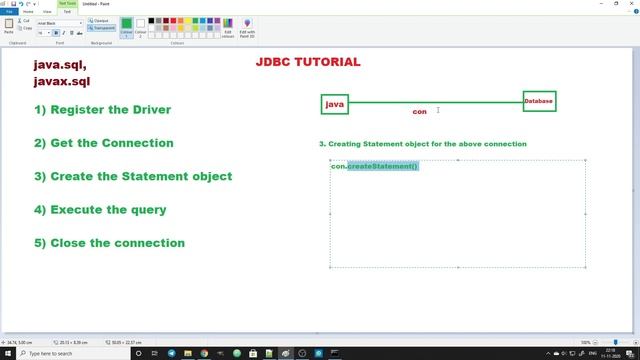Open Cortana circle icon on taskbar
The image size is (640, 360).
pos(138,353)
